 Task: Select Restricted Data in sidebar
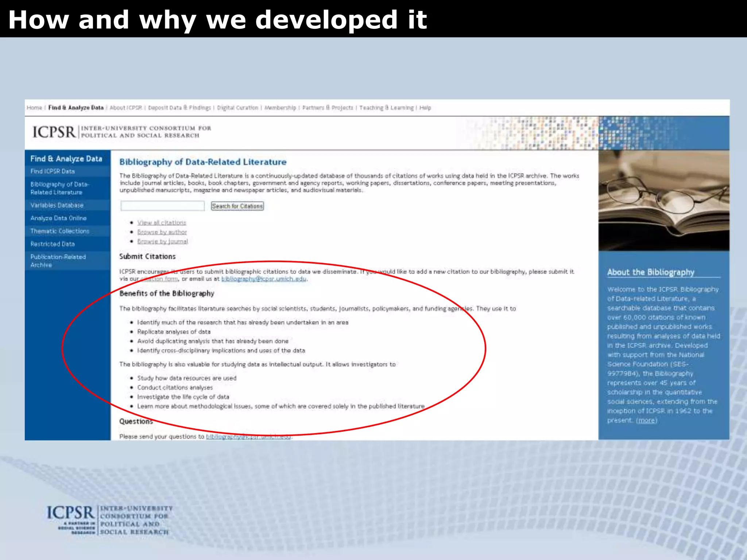click(x=53, y=244)
